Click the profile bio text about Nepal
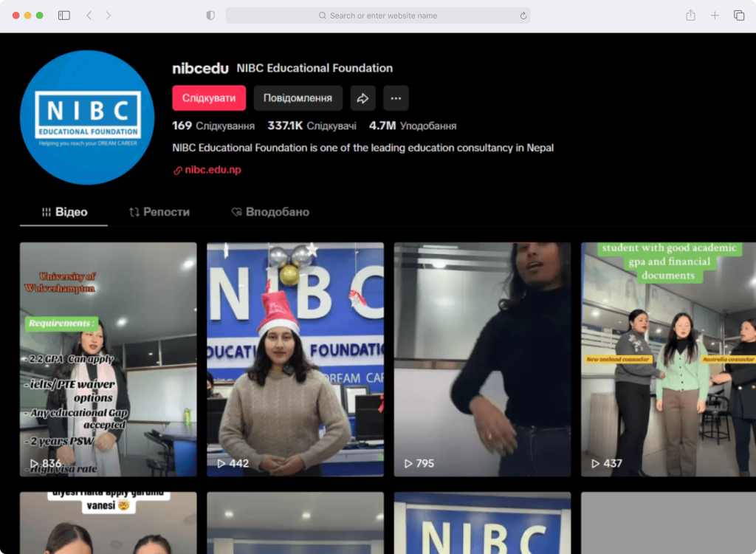This screenshot has width=756, height=554. 362,148
